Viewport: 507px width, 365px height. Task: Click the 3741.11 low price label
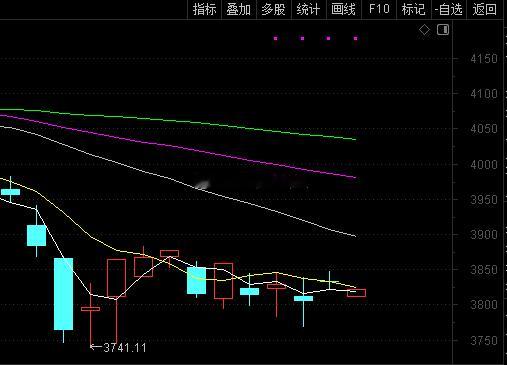125,348
